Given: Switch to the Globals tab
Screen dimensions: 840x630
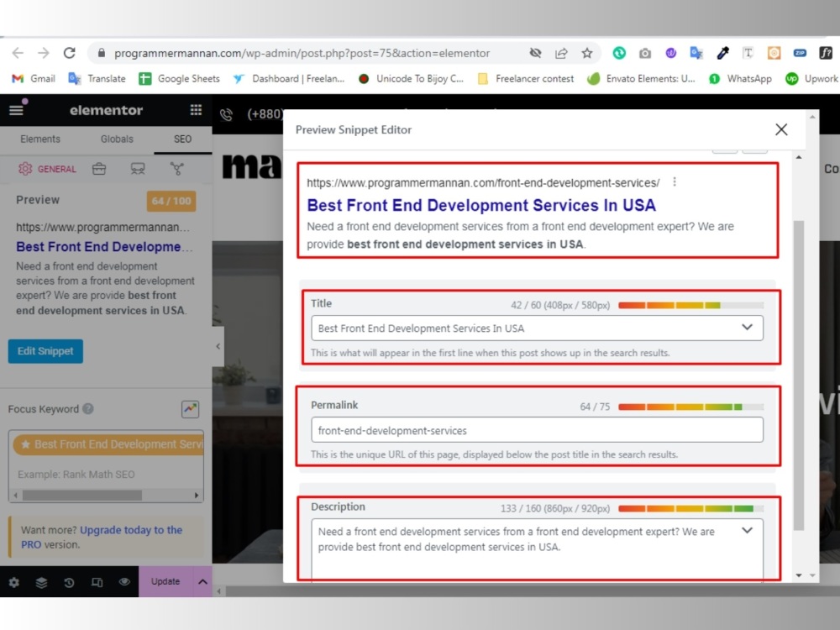Looking at the screenshot, I should [x=117, y=139].
